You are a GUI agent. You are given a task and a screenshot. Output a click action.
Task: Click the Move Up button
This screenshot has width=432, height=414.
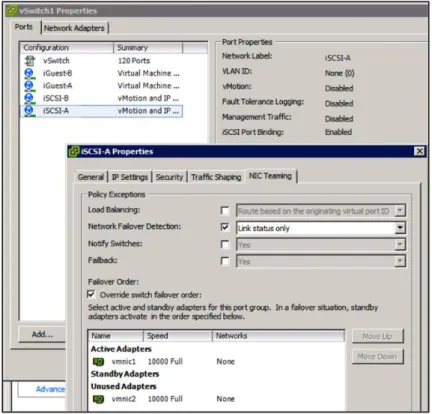click(377, 336)
